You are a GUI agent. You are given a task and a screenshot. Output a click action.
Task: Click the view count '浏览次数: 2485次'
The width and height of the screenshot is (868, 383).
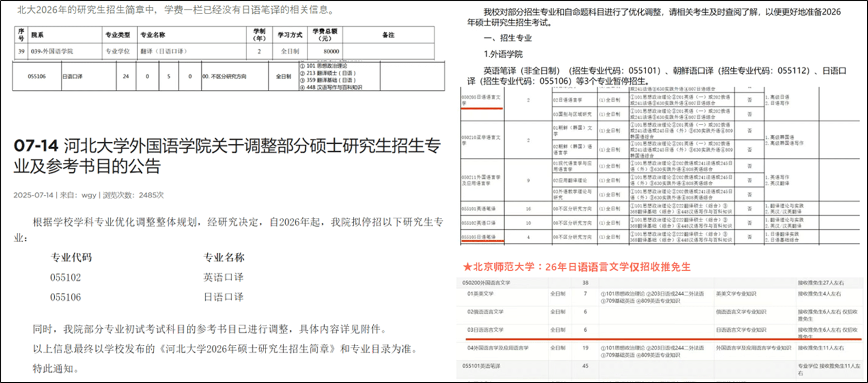click(x=133, y=195)
